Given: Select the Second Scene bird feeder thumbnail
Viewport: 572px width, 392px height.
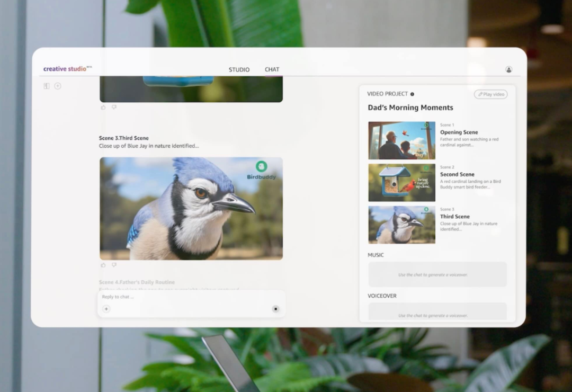Looking at the screenshot, I should [401, 183].
